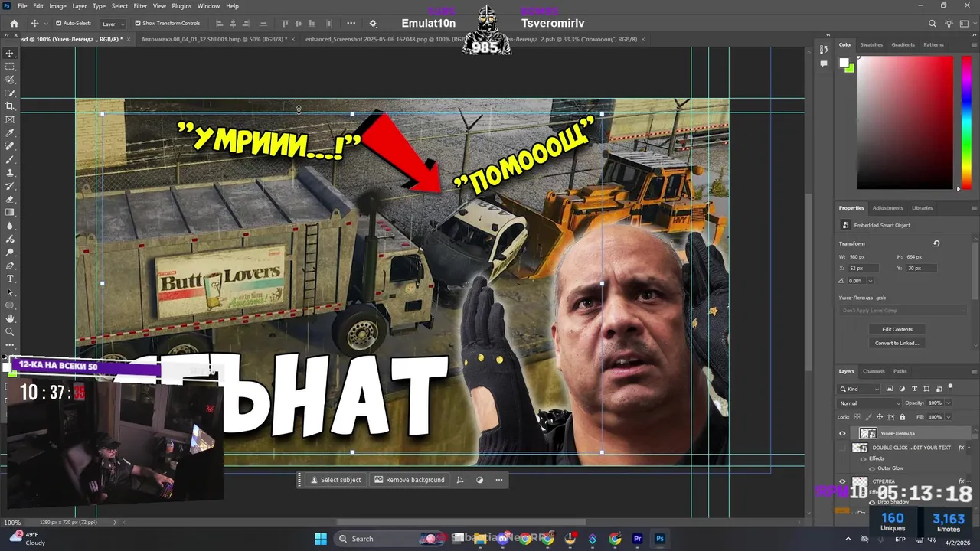Open Windows Start menu

[x=321, y=539]
